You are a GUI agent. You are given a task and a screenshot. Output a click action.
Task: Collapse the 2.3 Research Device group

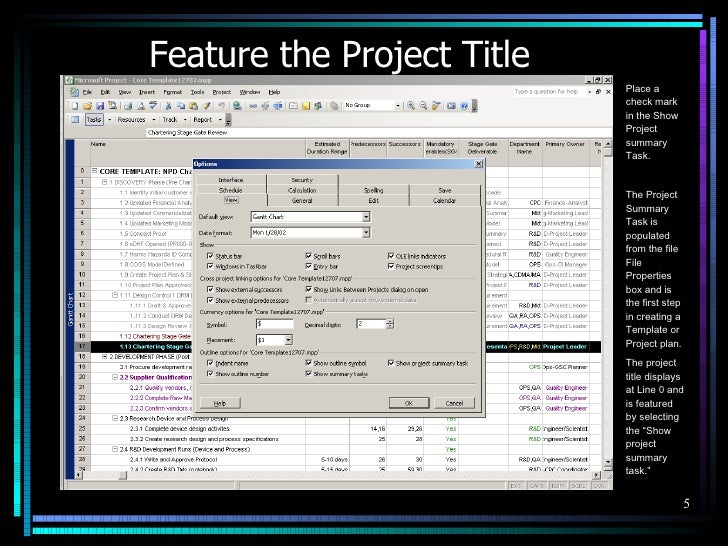115,418
